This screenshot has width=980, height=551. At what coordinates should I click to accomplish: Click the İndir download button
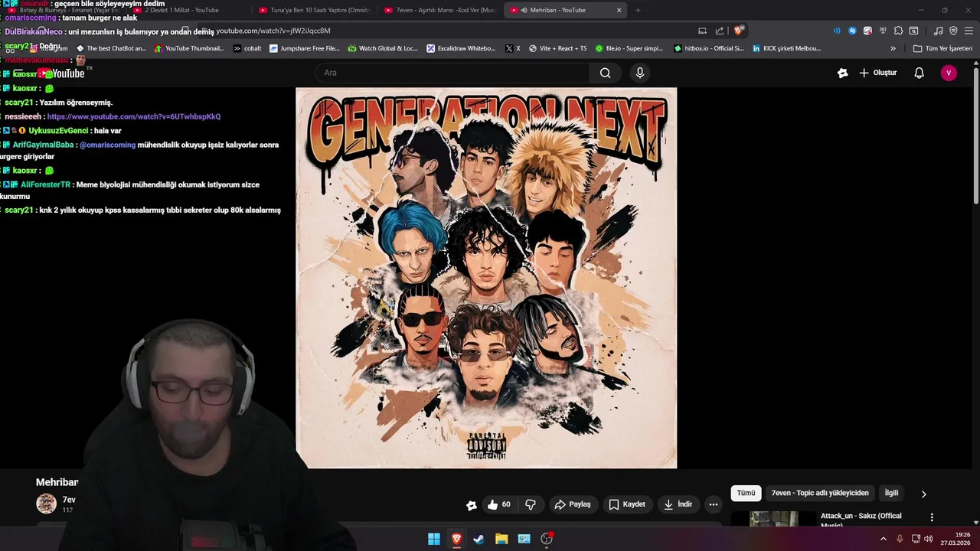pos(678,504)
